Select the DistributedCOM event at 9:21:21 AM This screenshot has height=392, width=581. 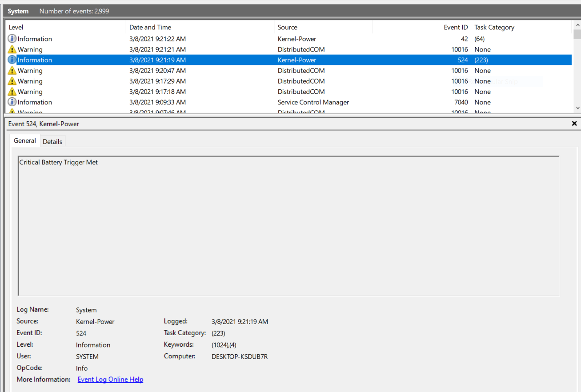pyautogui.click(x=289, y=49)
